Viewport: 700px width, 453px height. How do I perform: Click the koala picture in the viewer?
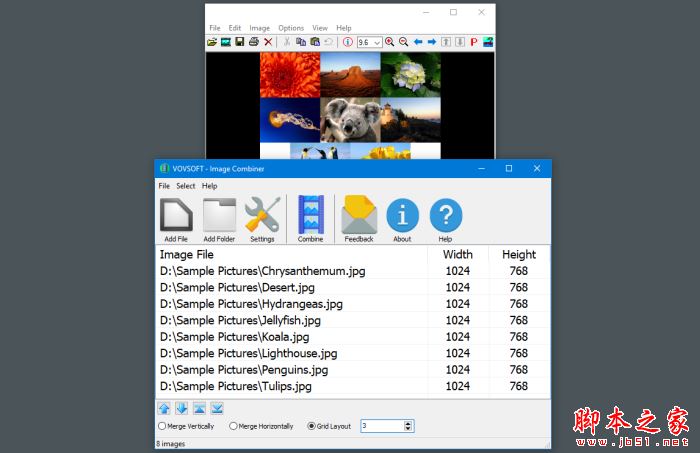350,120
